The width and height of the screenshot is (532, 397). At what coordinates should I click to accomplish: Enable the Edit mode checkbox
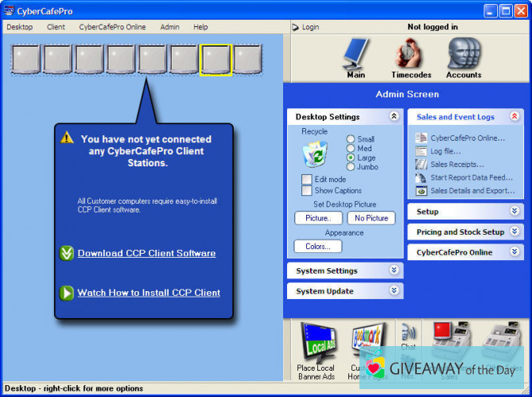(307, 180)
